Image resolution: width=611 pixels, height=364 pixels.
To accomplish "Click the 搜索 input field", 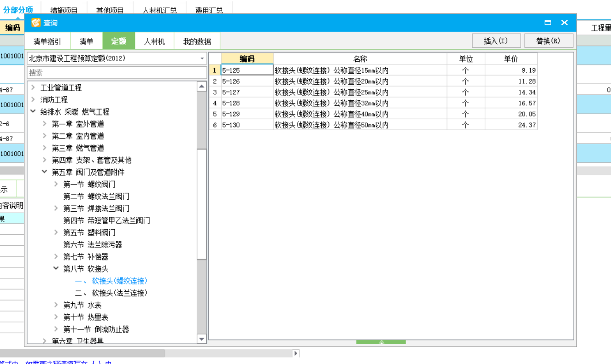I will pyautogui.click(x=117, y=73).
